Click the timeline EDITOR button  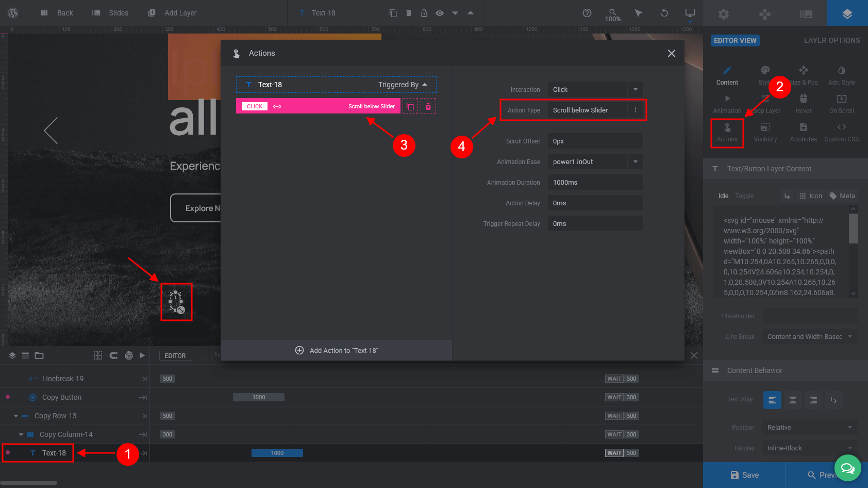[175, 355]
